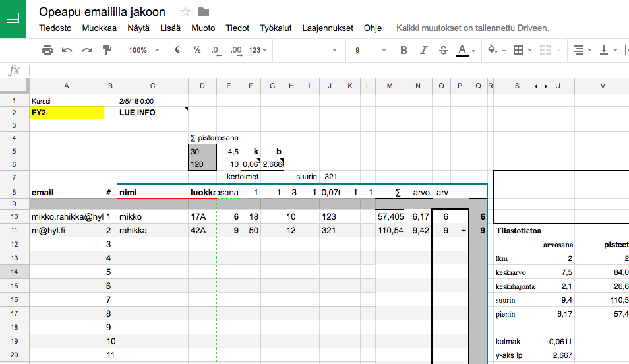Undo the last action
629x364 pixels.
pyautogui.click(x=67, y=50)
